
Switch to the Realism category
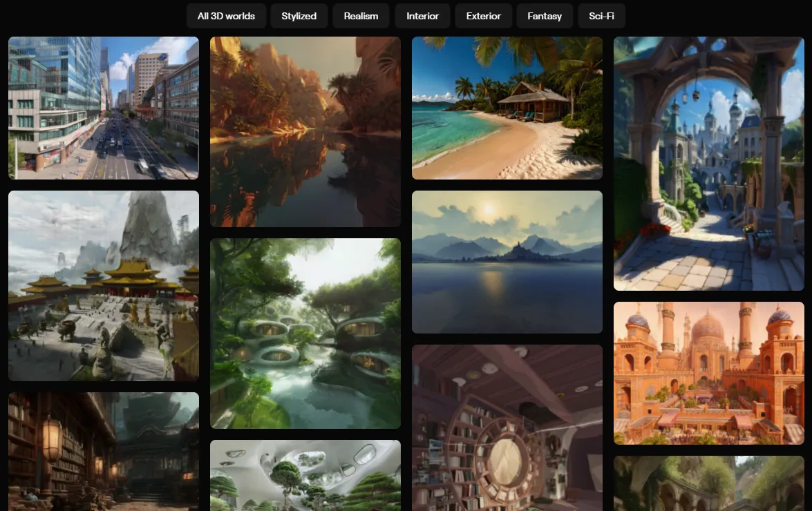point(361,16)
